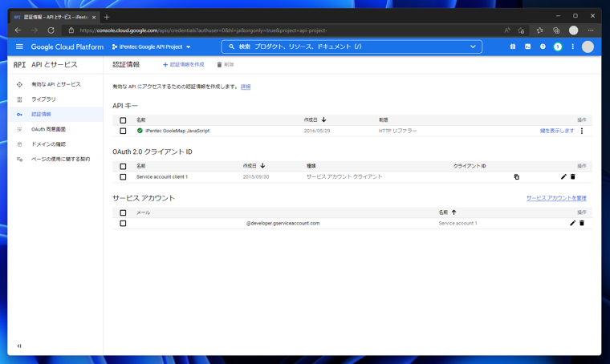
Task: Open ドメインの確認 in sidebar
Action: pyautogui.click(x=55, y=144)
